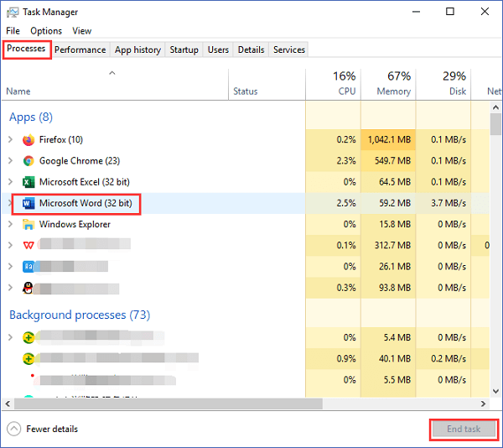Switch to the Performance tab
Viewport: 503px width, 448px height.
pos(80,49)
